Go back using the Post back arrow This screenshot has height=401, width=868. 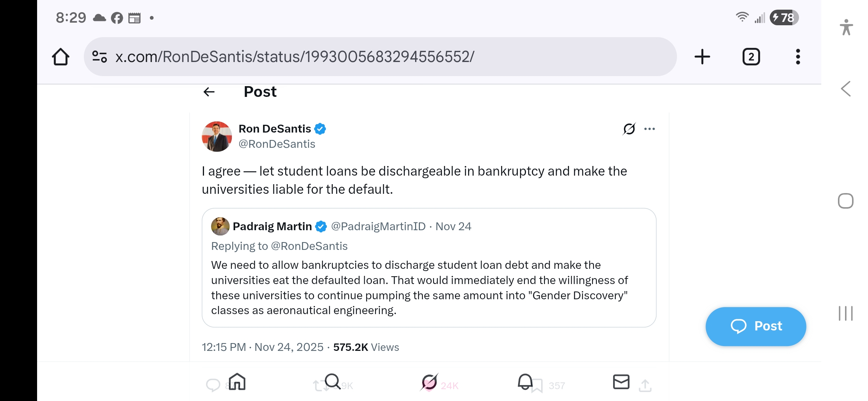(x=209, y=92)
